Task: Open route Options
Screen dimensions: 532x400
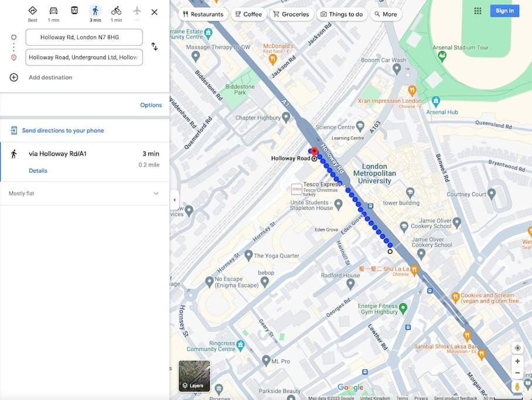Action: coord(151,105)
